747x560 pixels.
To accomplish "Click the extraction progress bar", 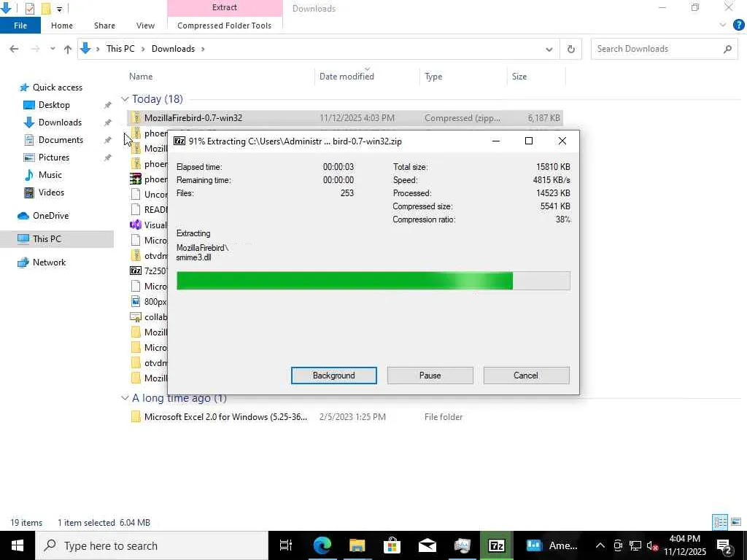I will pyautogui.click(x=373, y=281).
